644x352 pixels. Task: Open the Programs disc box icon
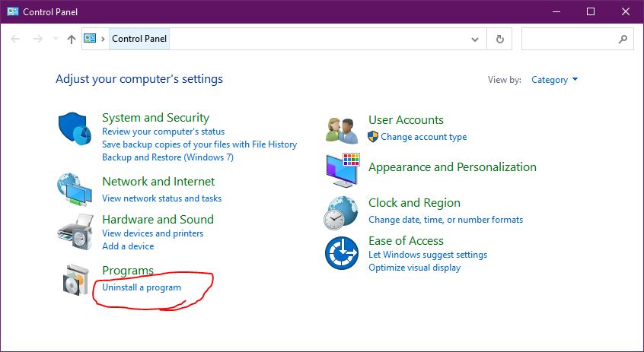[75, 280]
